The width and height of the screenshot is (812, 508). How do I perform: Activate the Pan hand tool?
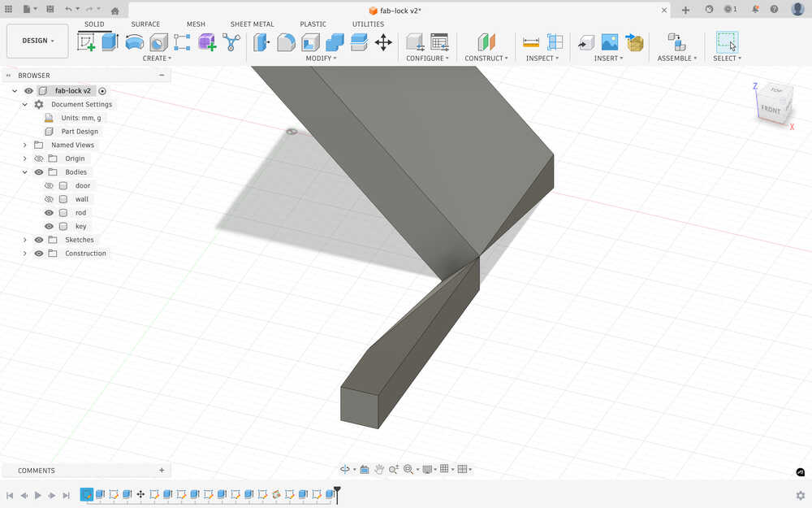(x=379, y=469)
